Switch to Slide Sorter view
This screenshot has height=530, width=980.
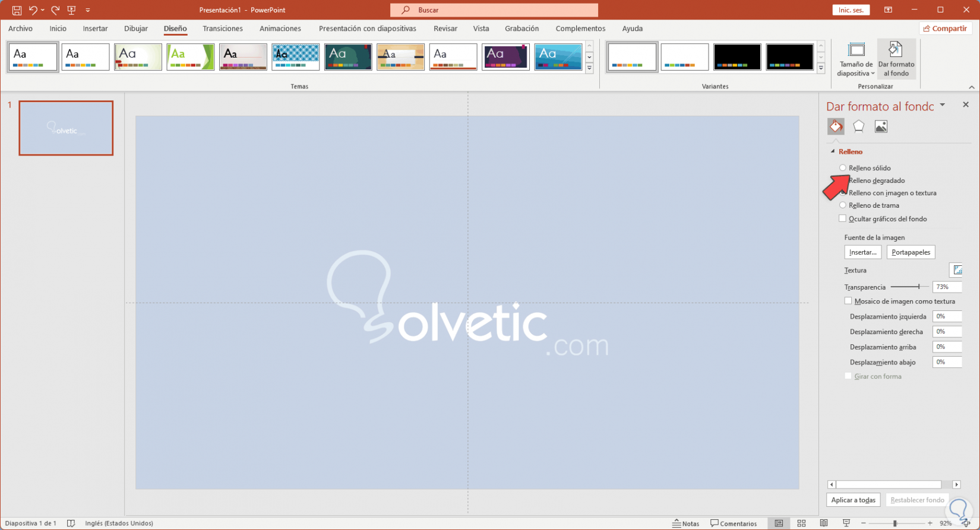coord(801,523)
